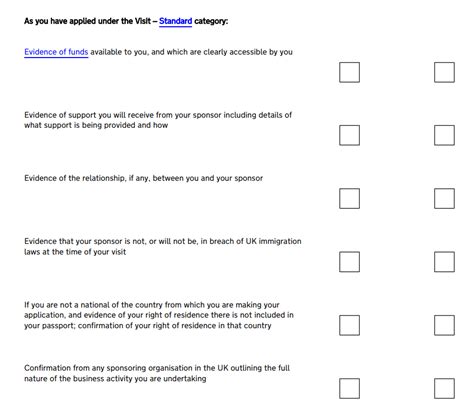Screen dimensions: 474x409
Task: Select right checkbox for relationship with sponsor
Action: pyautogui.click(x=444, y=198)
